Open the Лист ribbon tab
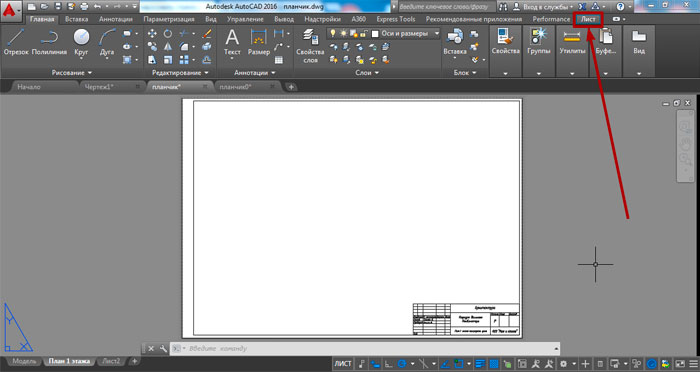700x372 pixels. pyautogui.click(x=588, y=19)
